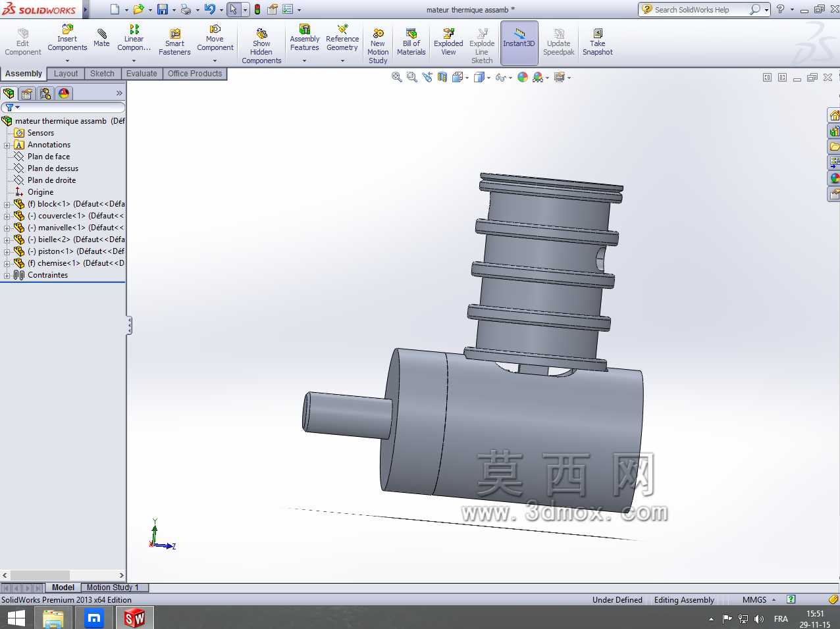The image size is (840, 629).
Task: Open View Settings dropdown arrow
Action: [x=569, y=78]
